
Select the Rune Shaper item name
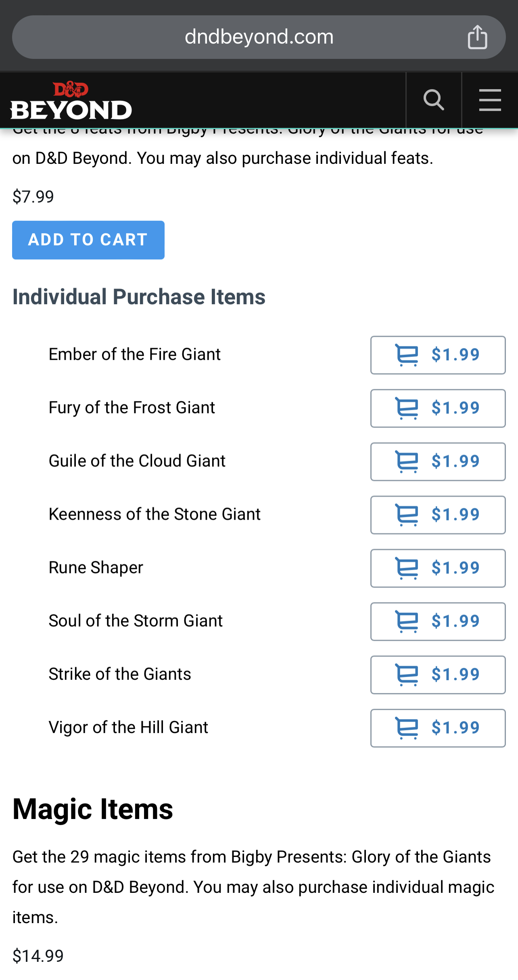click(x=96, y=568)
